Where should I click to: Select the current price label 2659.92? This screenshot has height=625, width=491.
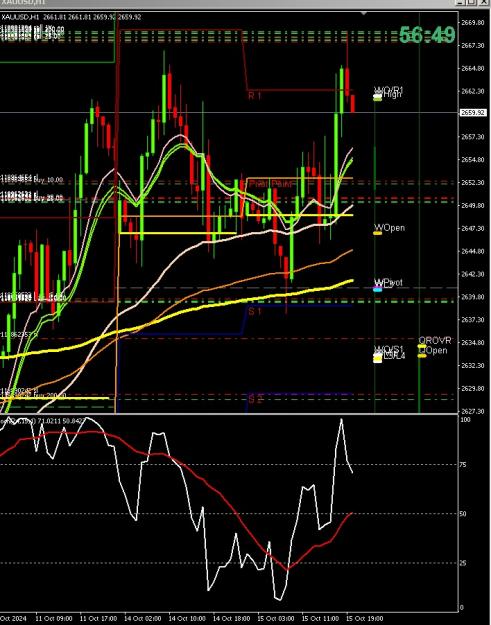click(473, 113)
